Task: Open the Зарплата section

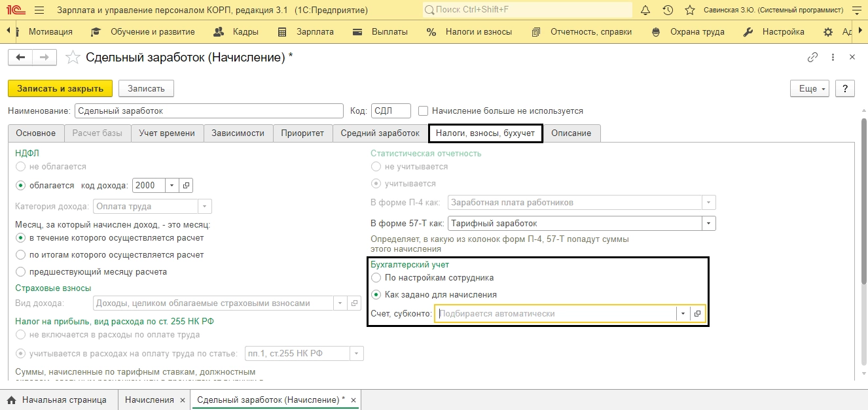Action: click(306, 31)
